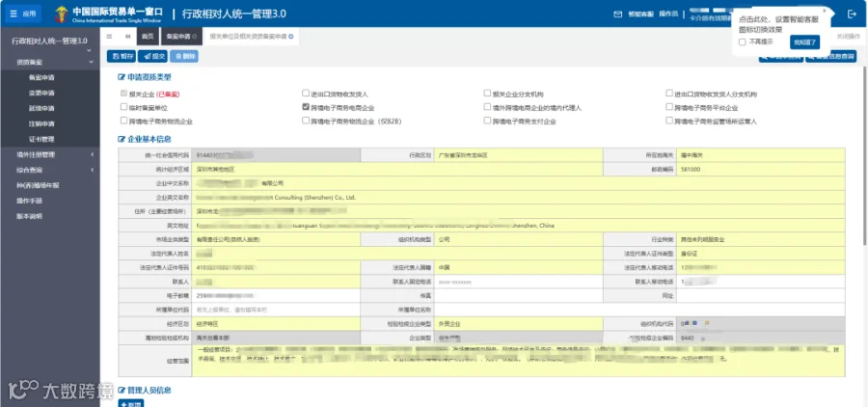Open the 检验检疫企业类型 field showing 外贸企业
This screenshot has width=868, height=407.
point(518,324)
